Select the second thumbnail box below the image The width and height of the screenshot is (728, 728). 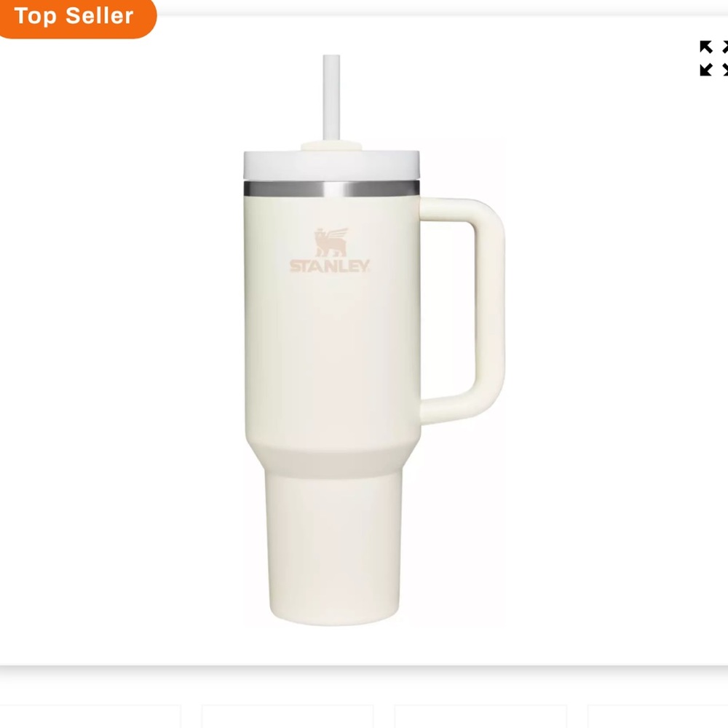288,716
